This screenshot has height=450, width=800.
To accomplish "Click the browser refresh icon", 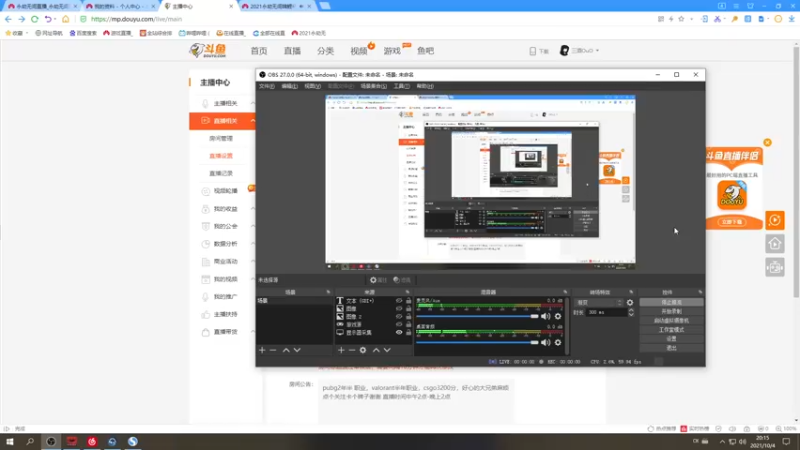I will coord(35,19).
